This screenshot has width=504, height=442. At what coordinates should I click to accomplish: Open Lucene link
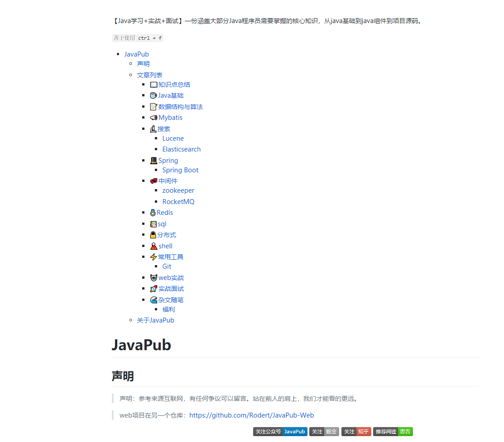(173, 138)
